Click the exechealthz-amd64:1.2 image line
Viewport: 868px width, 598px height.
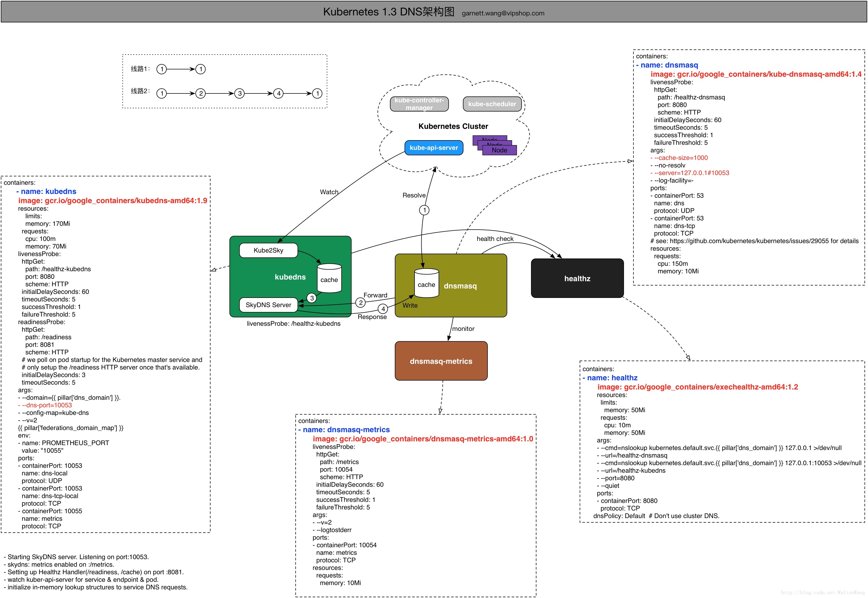(x=697, y=387)
